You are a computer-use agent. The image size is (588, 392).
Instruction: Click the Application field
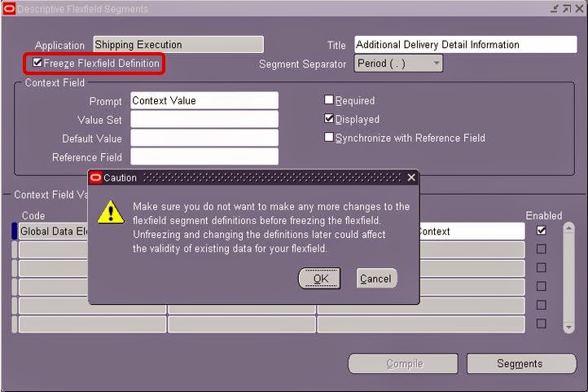(178, 45)
